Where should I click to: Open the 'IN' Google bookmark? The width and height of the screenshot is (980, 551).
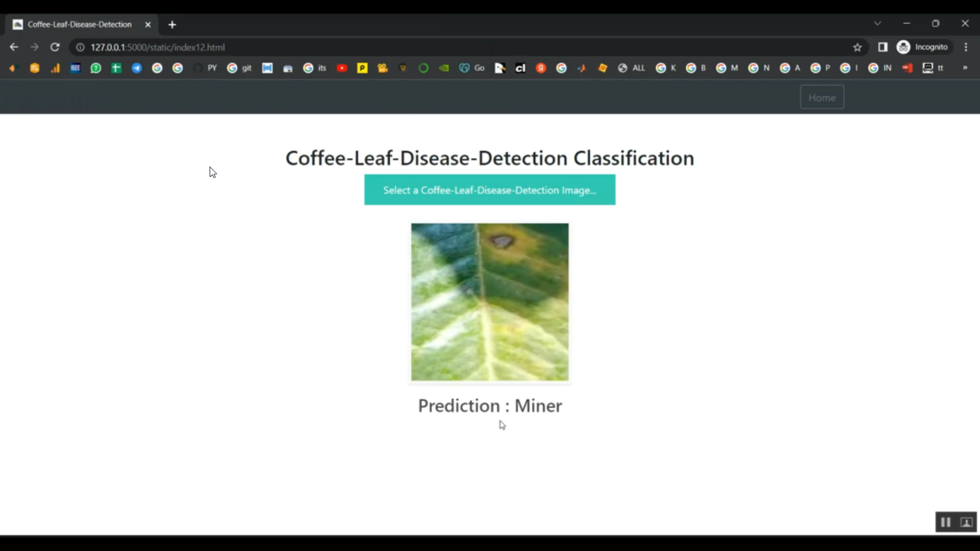click(879, 68)
